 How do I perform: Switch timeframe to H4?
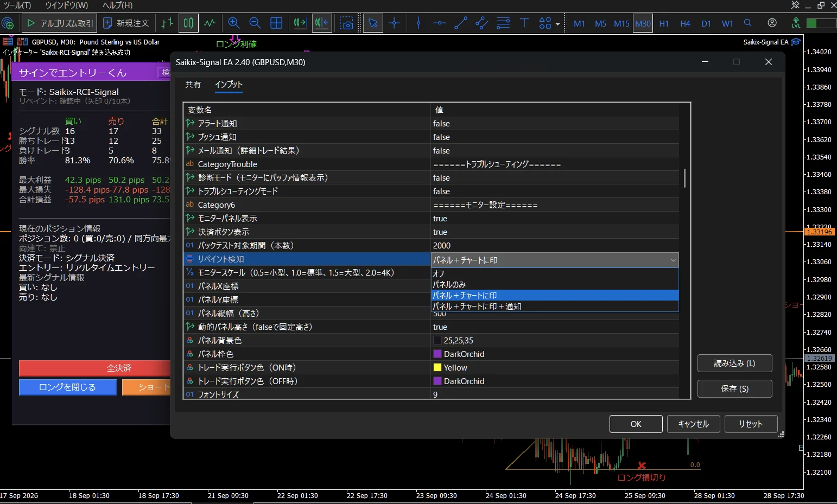click(x=685, y=24)
